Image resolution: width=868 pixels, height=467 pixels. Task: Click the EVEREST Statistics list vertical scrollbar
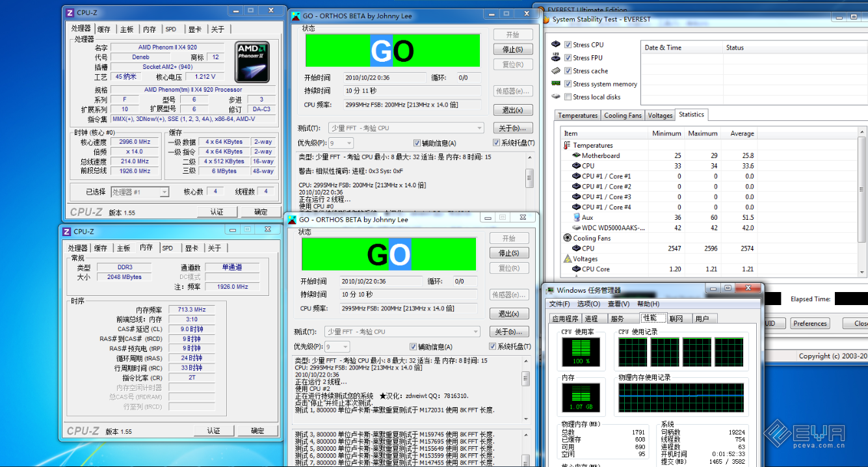863,202
